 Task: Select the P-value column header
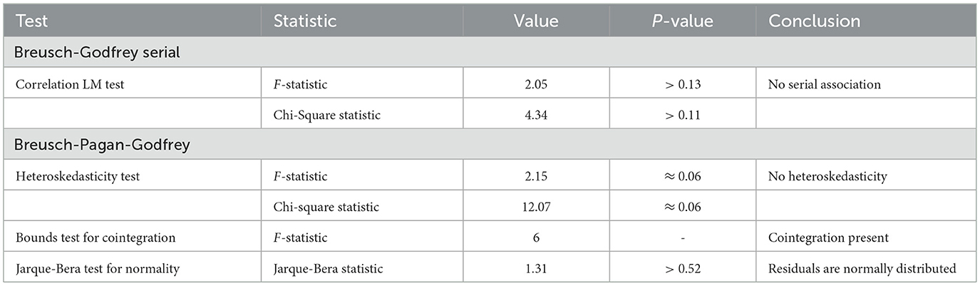(x=682, y=21)
